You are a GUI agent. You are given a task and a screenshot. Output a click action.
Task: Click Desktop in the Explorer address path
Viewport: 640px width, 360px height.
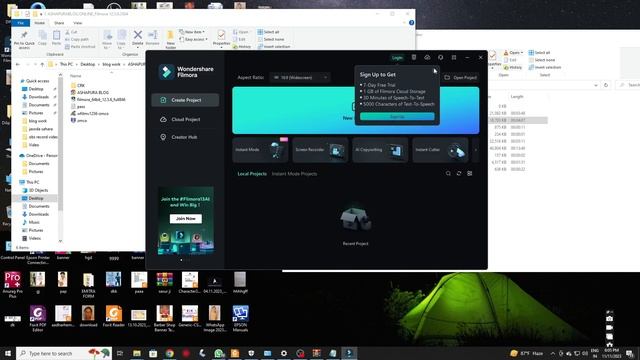[x=87, y=64]
